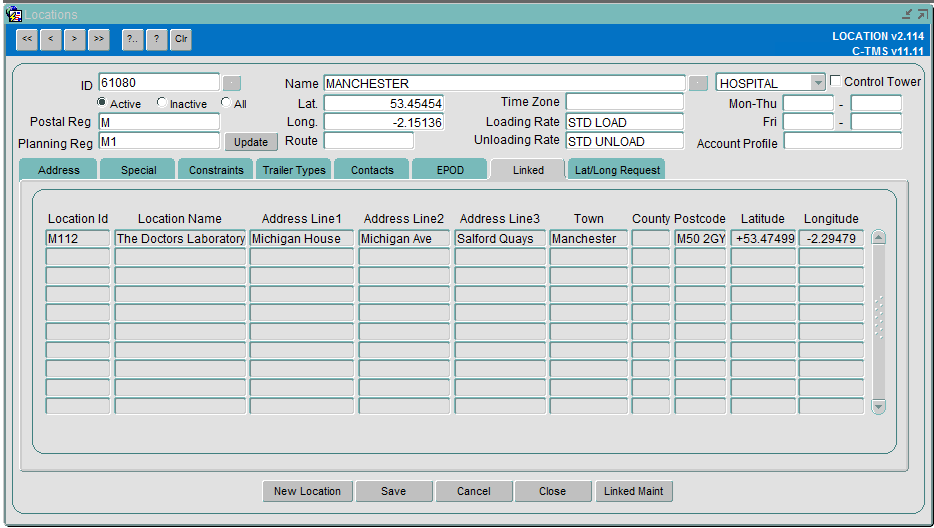Click the Postal Reg field

pos(159,122)
